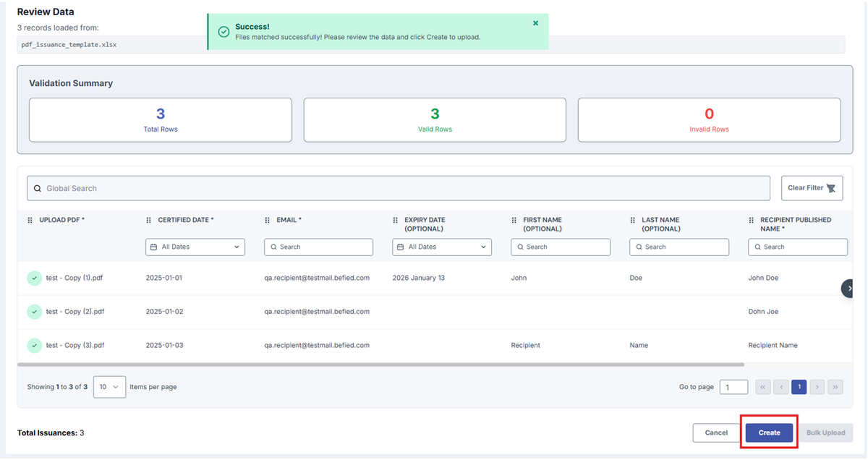
Task: Select page 1 in pagination
Action: pyautogui.click(x=799, y=387)
